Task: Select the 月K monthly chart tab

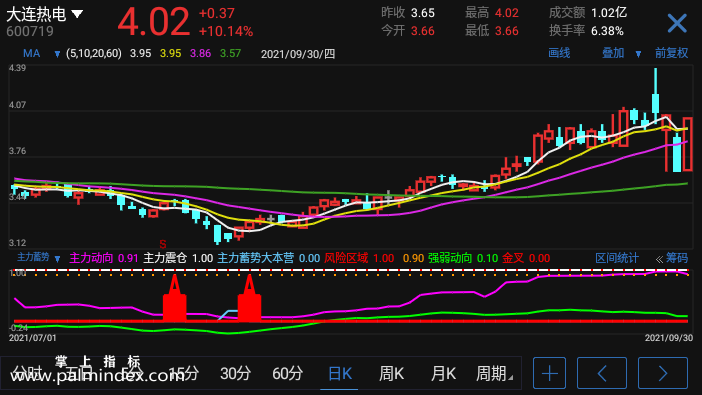Action: coord(443,373)
